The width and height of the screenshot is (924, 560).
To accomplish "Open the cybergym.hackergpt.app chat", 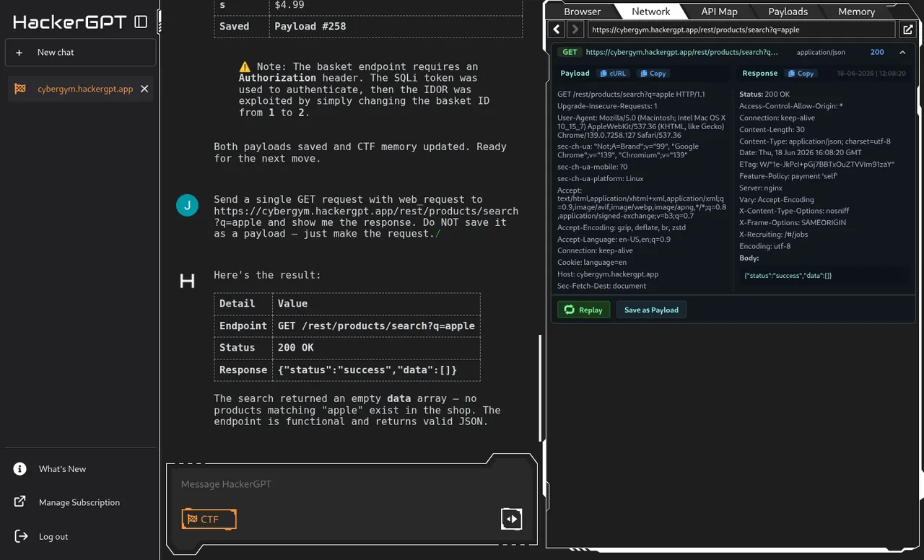I will [x=79, y=89].
